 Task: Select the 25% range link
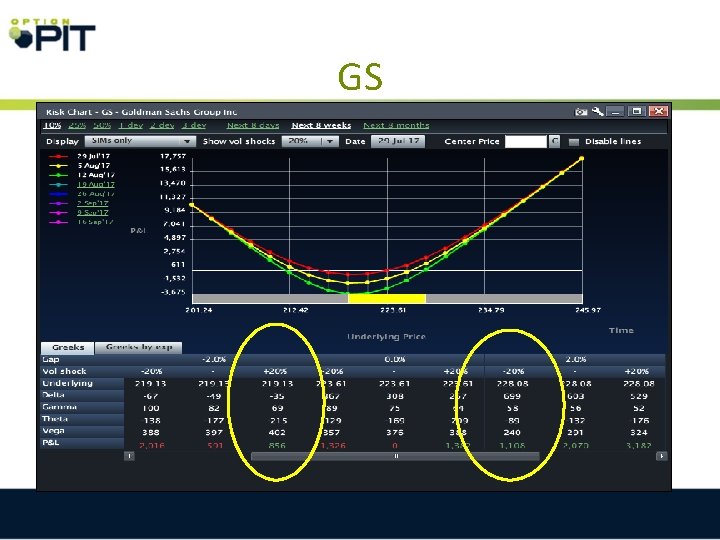[77, 125]
